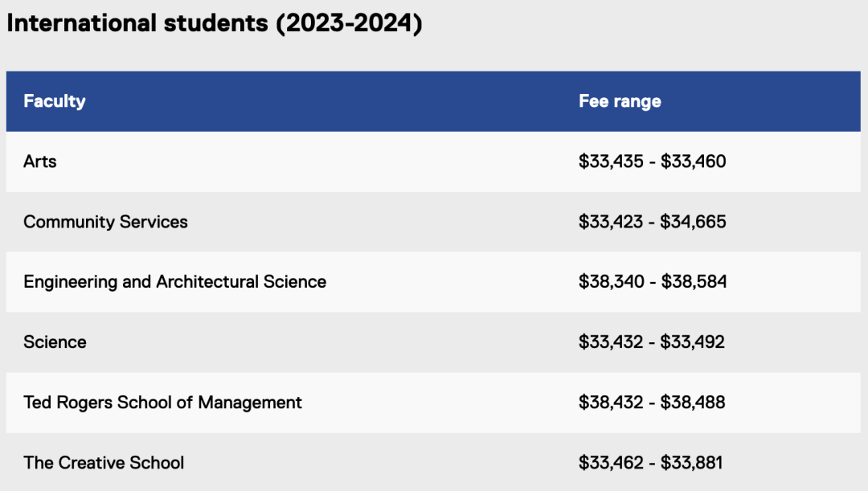Click Ted Rogers School of Management name

click(x=162, y=403)
